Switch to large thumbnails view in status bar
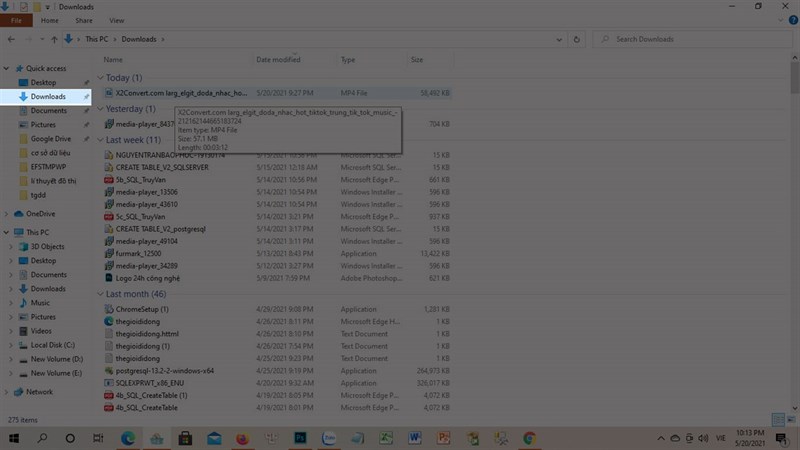 (790, 420)
